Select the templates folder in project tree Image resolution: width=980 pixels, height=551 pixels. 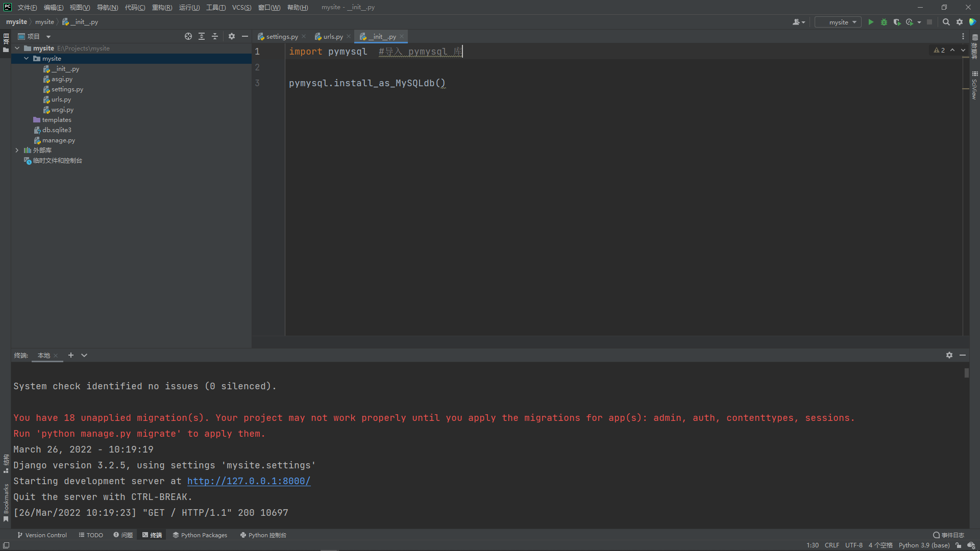point(56,119)
